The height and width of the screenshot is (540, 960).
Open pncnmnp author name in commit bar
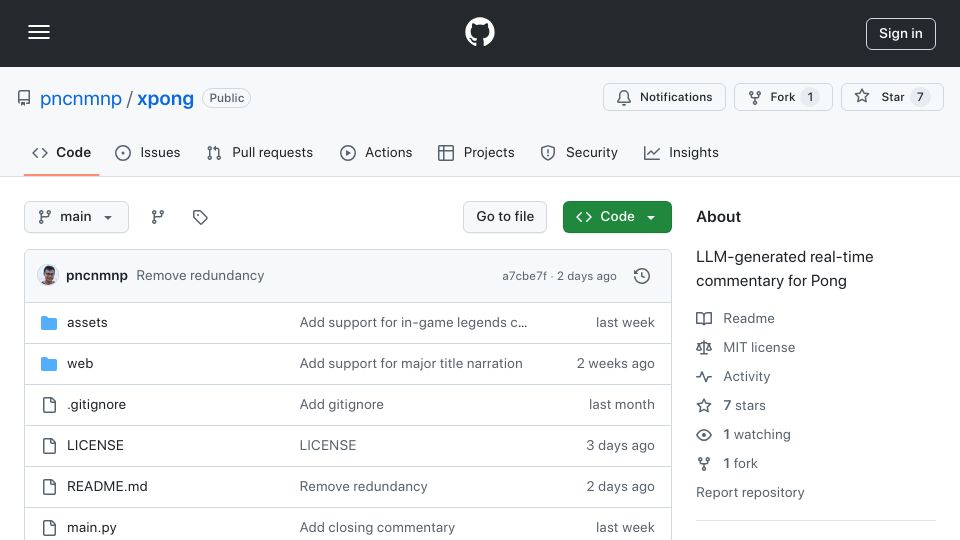pyautogui.click(x=97, y=276)
